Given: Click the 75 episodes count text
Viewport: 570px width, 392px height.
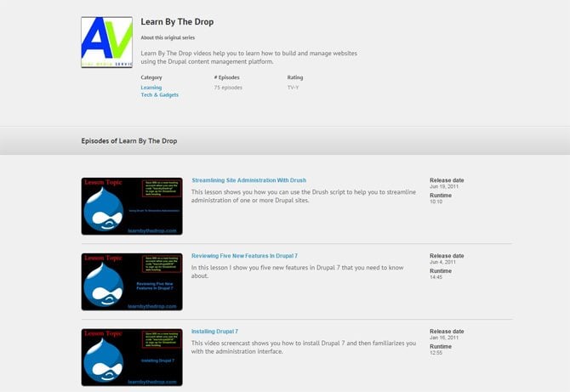Looking at the screenshot, I should (x=229, y=87).
